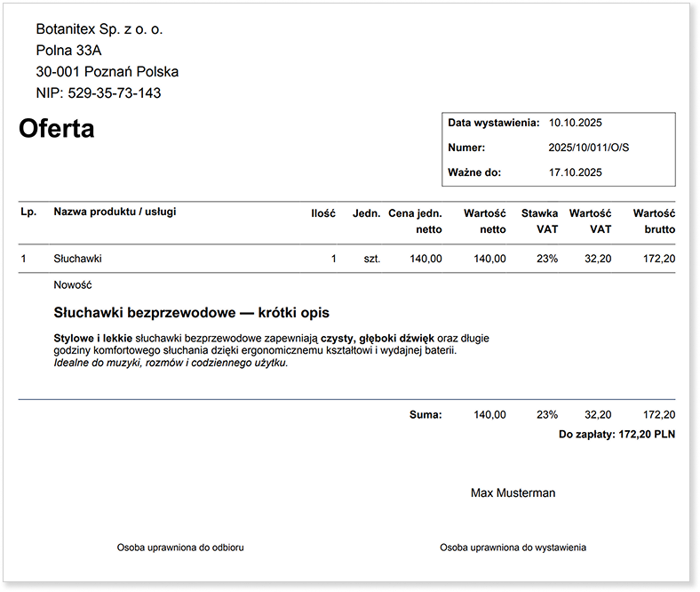Click the Do zapłaty: 172,20 PLN total
Viewport: 700px width, 592px height.
tap(616, 435)
